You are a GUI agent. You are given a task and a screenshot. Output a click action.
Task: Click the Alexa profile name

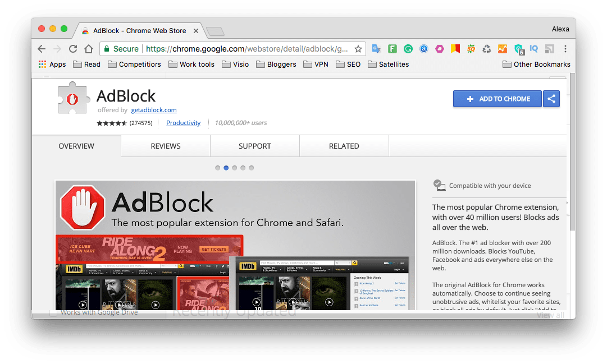[560, 29]
